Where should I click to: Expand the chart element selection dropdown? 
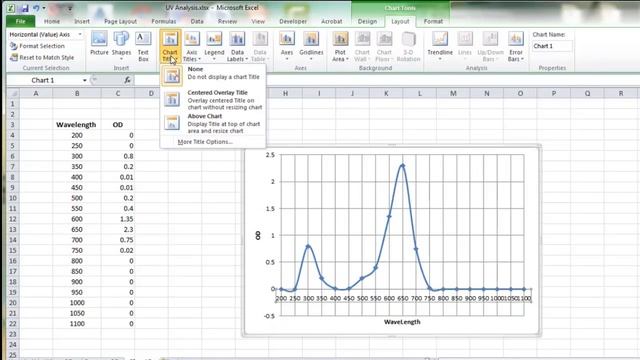click(x=80, y=35)
